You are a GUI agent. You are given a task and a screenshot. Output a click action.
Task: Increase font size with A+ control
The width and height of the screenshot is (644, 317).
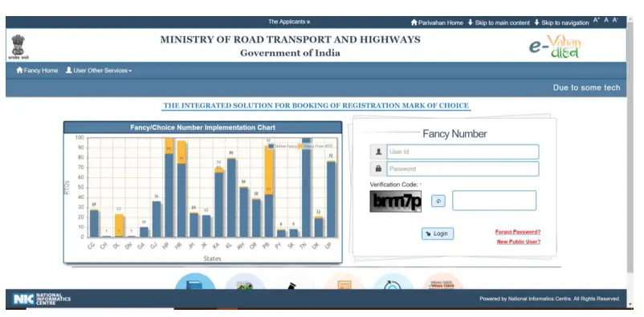click(597, 20)
